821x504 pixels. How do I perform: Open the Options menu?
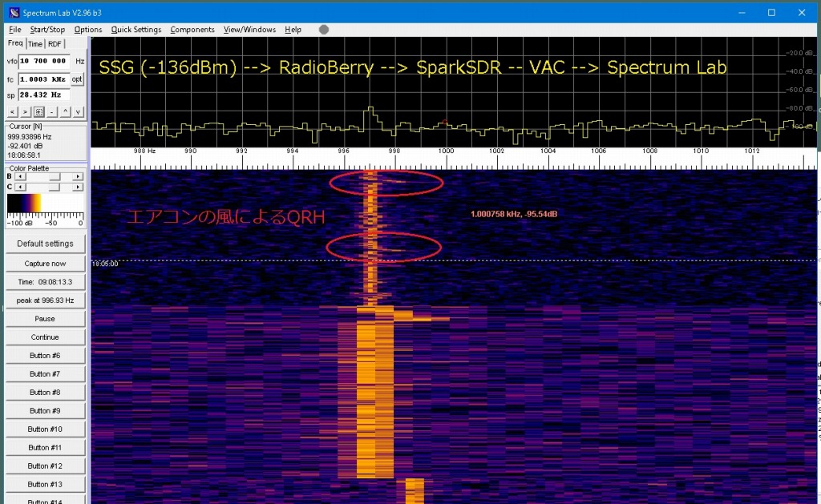coord(88,30)
